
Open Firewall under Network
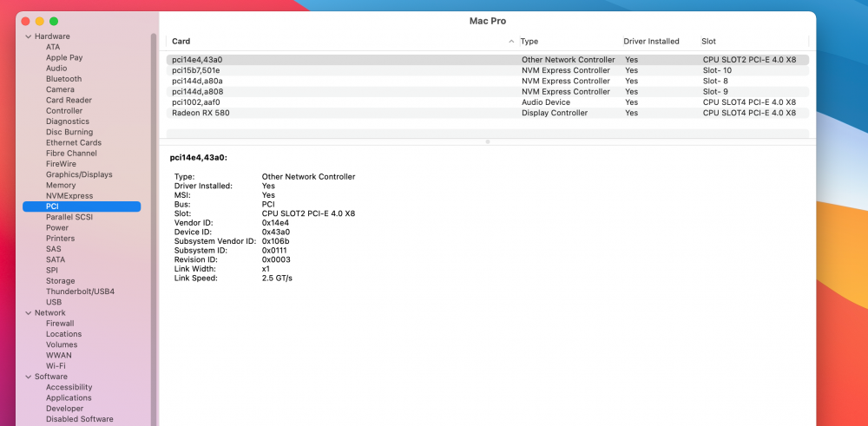(60, 324)
